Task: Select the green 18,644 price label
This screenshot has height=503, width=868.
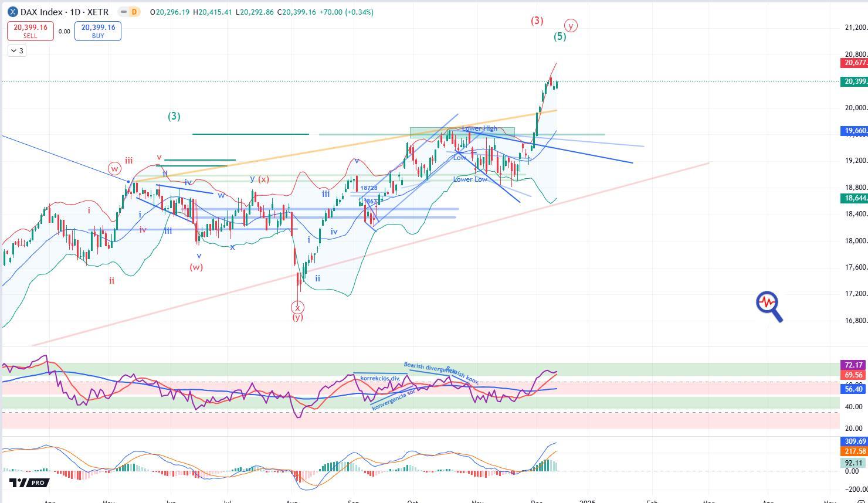Action: pyautogui.click(x=854, y=198)
